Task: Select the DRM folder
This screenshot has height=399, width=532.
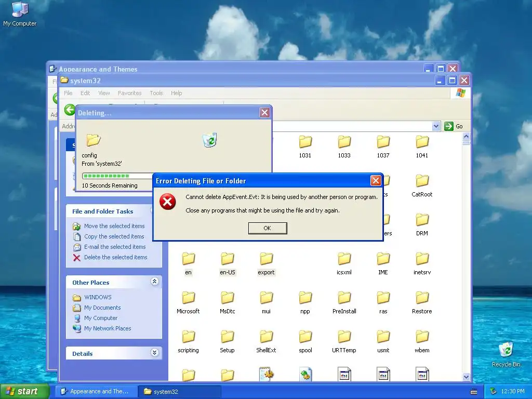Action: point(422,224)
